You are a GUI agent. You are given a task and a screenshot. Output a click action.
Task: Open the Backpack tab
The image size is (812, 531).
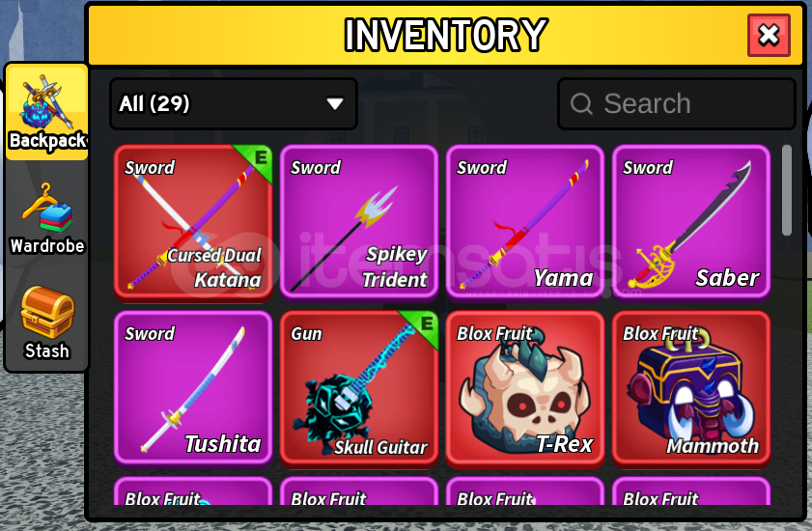(47, 112)
